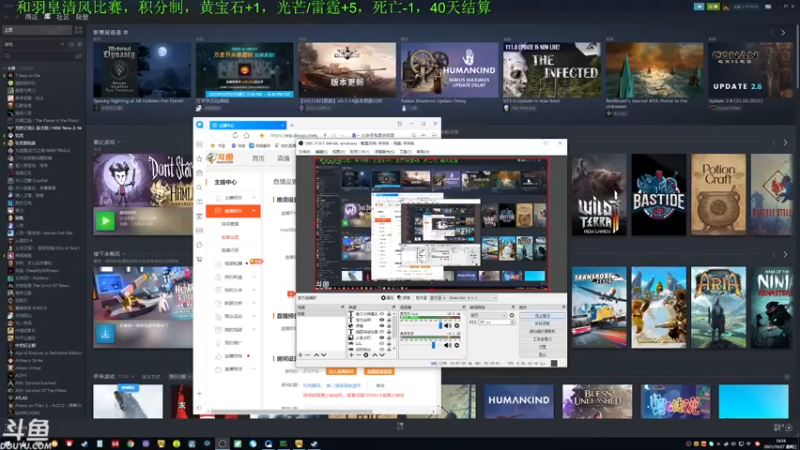Open the OBS Tools menu
Image resolution: width=800 pixels, height=450 pixels.
point(406,152)
